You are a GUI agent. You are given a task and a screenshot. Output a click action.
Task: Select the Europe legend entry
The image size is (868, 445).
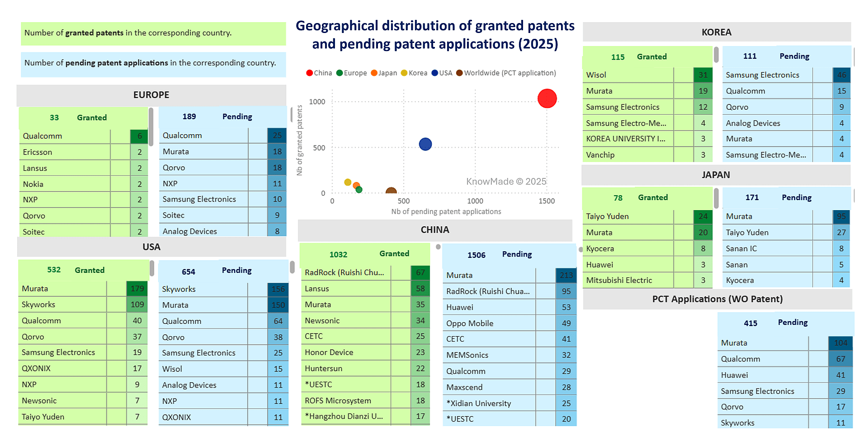[351, 73]
